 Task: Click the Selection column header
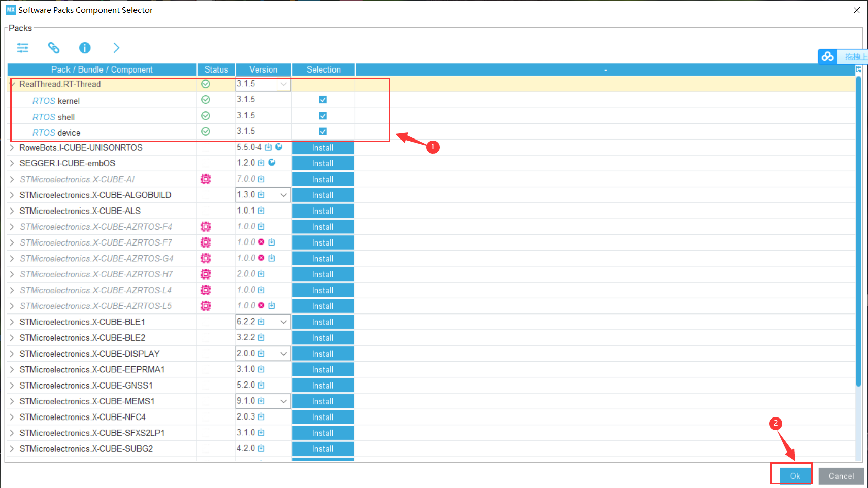[323, 69]
